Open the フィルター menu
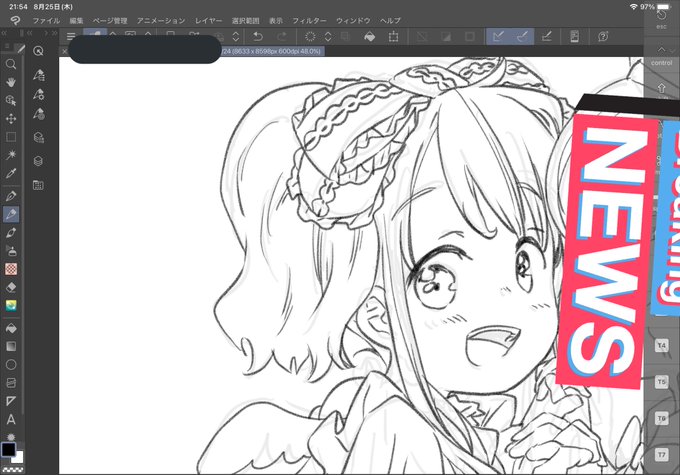This screenshot has height=475, width=680. coord(309,20)
